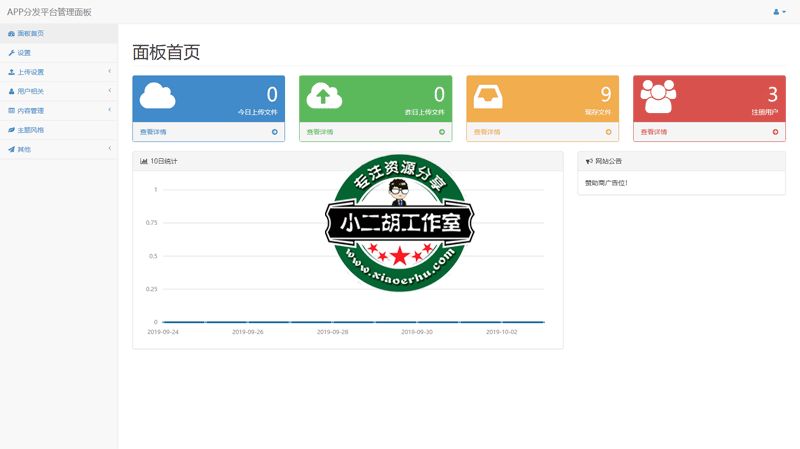Viewport: 800px width, 449px height.
Task: Click the arrow icon on the blue card footer
Action: 275,132
